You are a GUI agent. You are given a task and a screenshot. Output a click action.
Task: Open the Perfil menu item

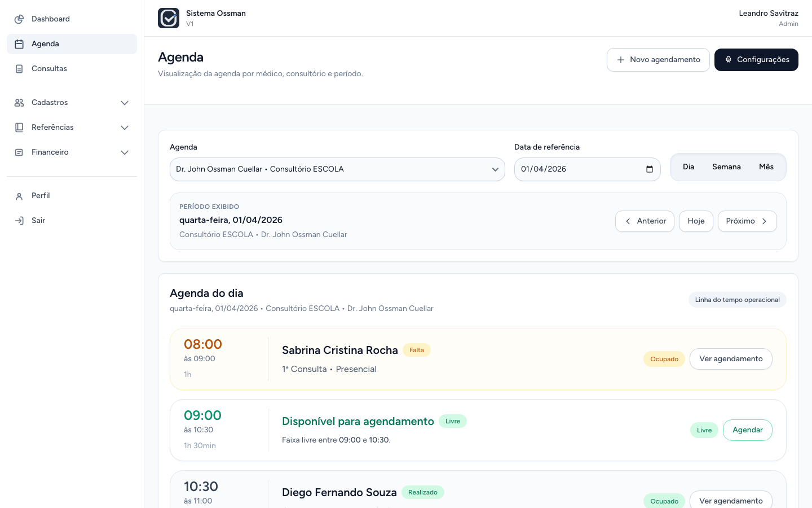72,196
